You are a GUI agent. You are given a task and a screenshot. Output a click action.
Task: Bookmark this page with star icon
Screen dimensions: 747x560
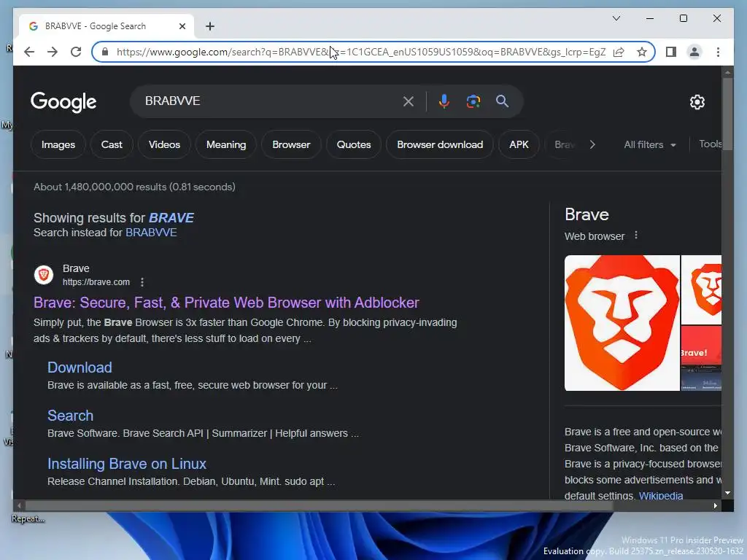[642, 52]
